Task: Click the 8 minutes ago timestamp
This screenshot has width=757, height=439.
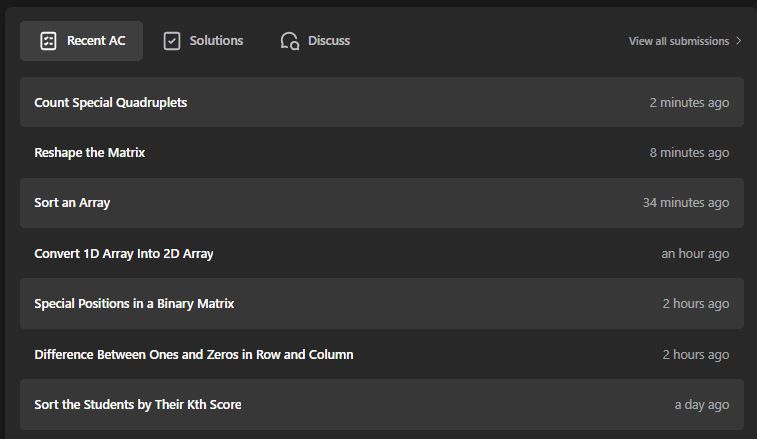Action: coord(689,153)
